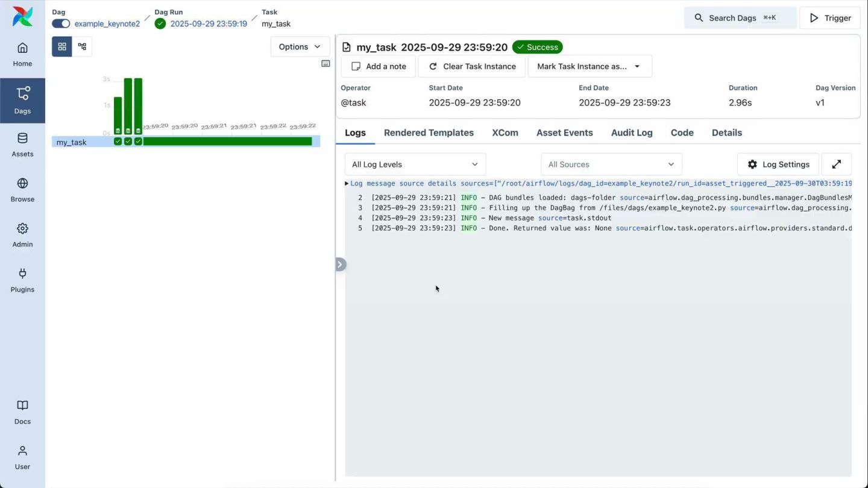Image resolution: width=868 pixels, height=488 pixels.
Task: Open the Rendered Templates tab
Action: click(x=429, y=133)
